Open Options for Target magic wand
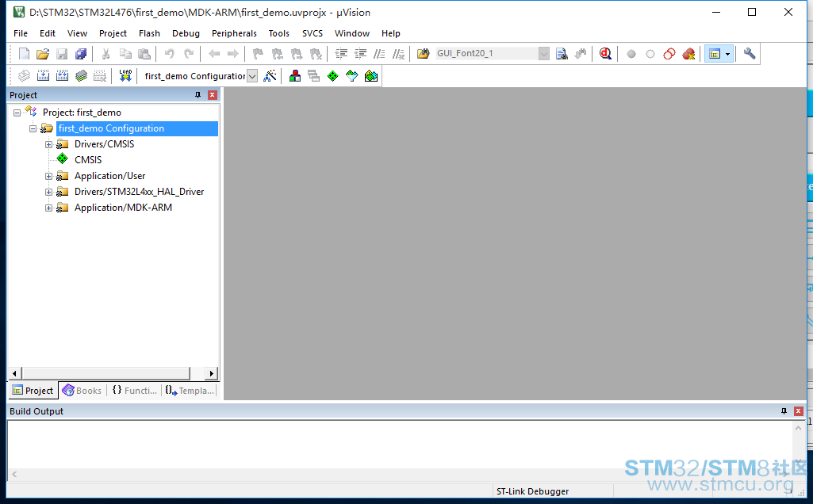The height and width of the screenshot is (504, 813). [x=270, y=75]
